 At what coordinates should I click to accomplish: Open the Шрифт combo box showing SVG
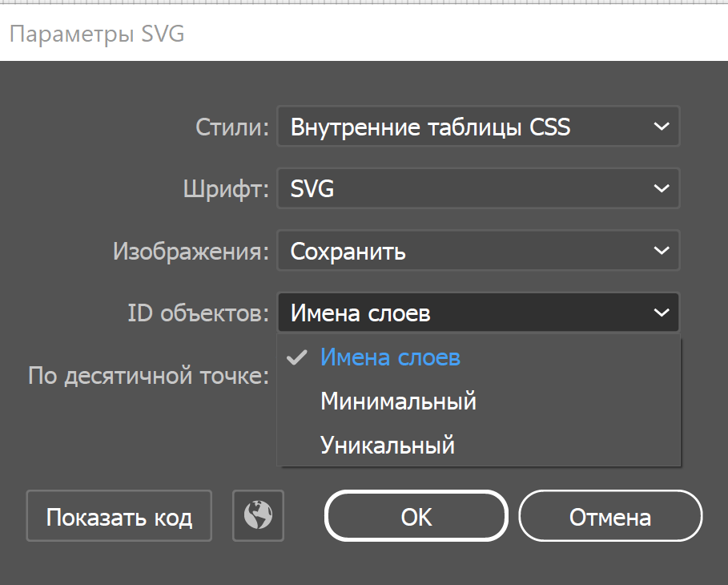tap(477, 188)
